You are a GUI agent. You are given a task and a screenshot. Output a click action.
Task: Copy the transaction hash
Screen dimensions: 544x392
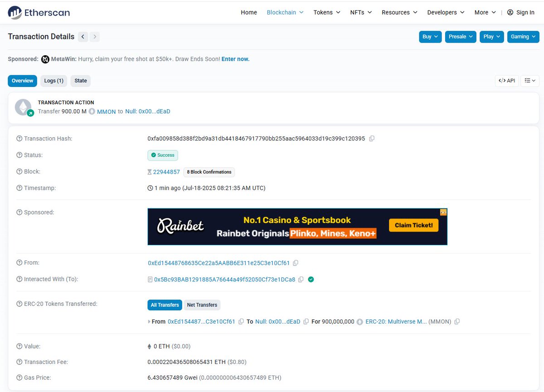pos(372,139)
